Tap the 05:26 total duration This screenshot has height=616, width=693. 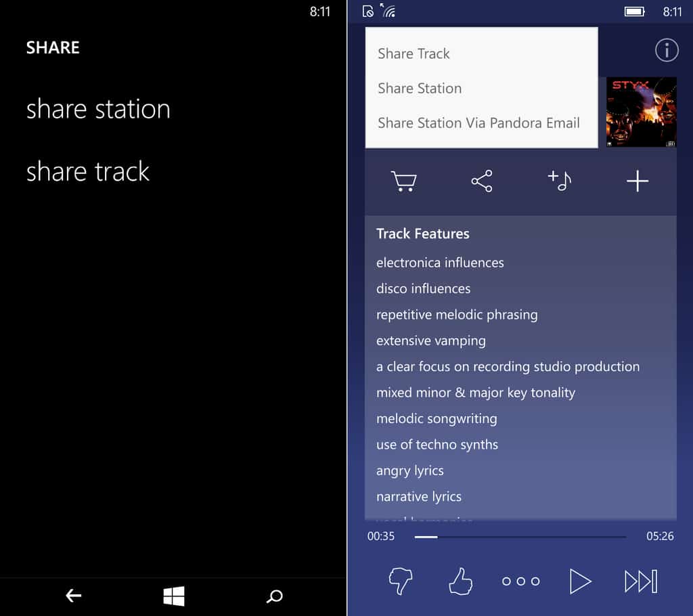(x=660, y=536)
